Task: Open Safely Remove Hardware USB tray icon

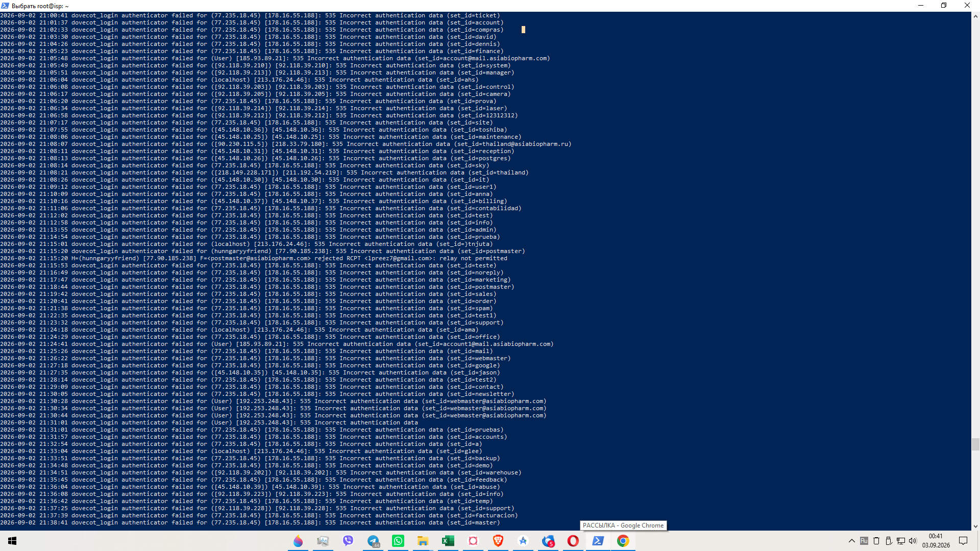Action: [889, 541]
